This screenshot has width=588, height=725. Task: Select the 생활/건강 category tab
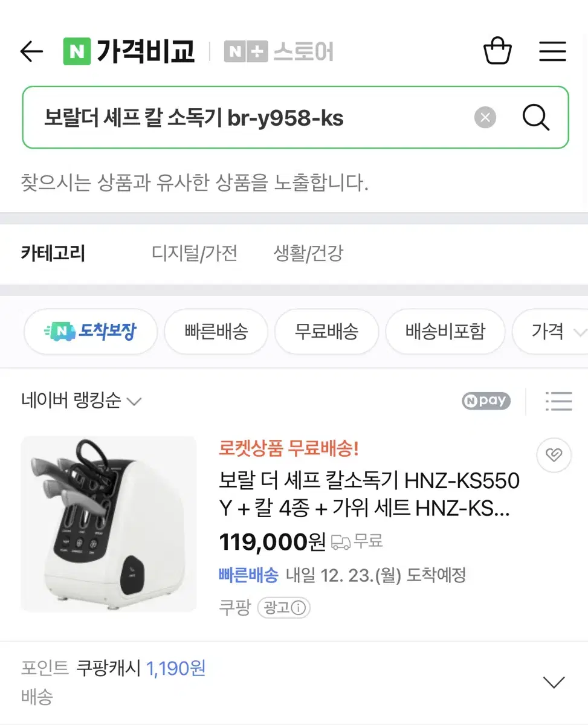308,253
